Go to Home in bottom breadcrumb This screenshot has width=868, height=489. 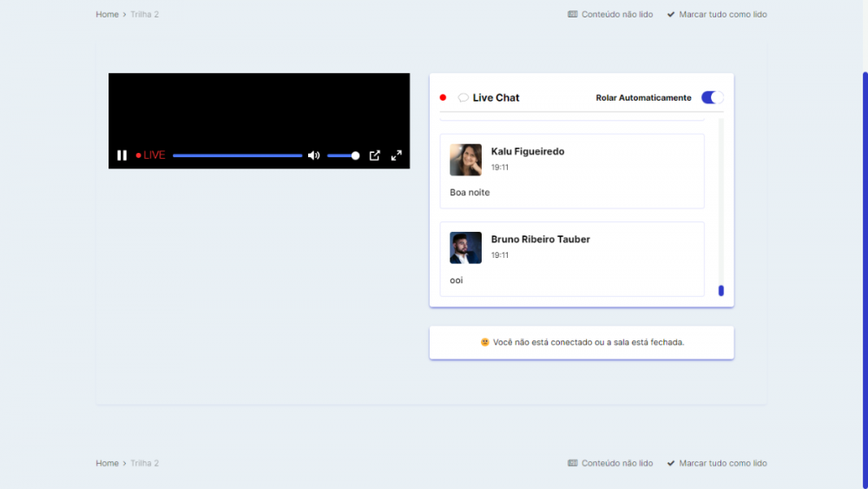(x=107, y=464)
